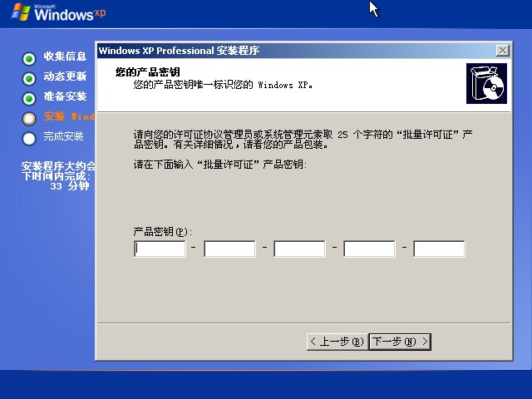Click the 下一步(N) next button
This screenshot has height=399, width=532.
click(x=400, y=342)
